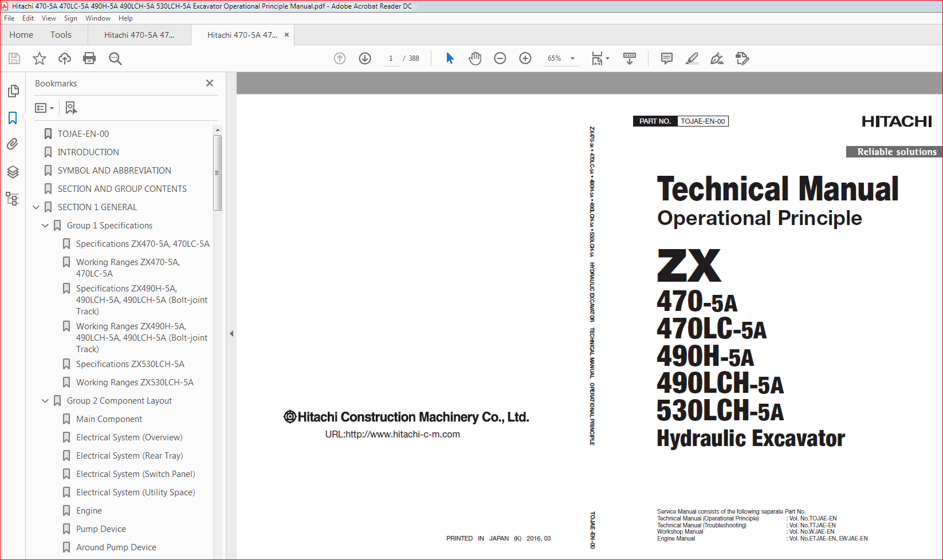Viewport: 943px width, 560px height.
Task: Open the Window menu
Action: tap(98, 18)
